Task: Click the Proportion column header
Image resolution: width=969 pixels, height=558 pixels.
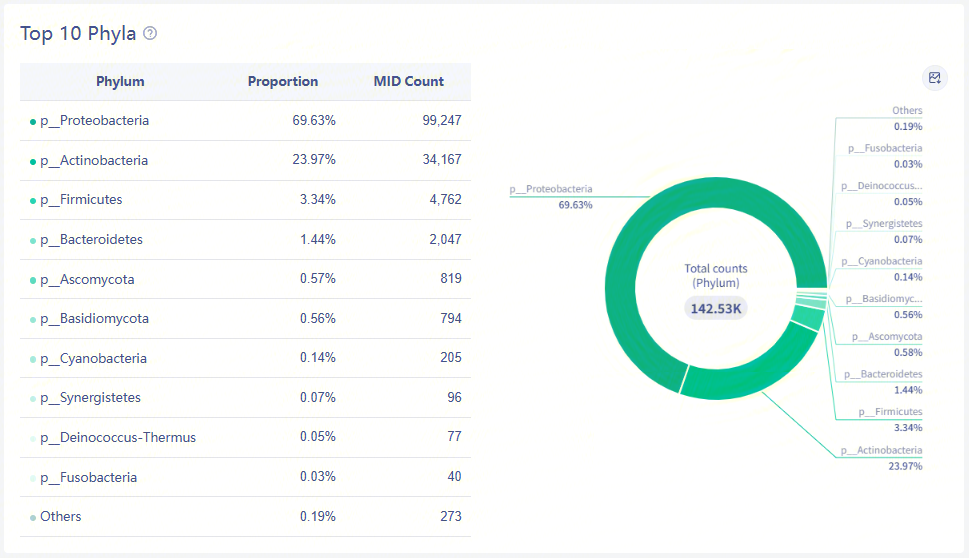Action: (283, 82)
